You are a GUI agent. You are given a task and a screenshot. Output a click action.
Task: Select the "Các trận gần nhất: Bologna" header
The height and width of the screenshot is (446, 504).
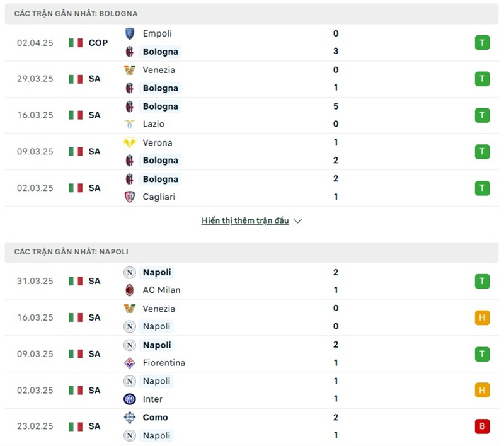pos(76,13)
